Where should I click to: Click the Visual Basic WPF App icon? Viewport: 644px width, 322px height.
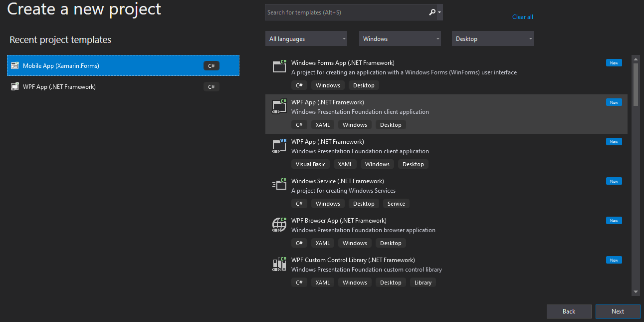coord(279,145)
